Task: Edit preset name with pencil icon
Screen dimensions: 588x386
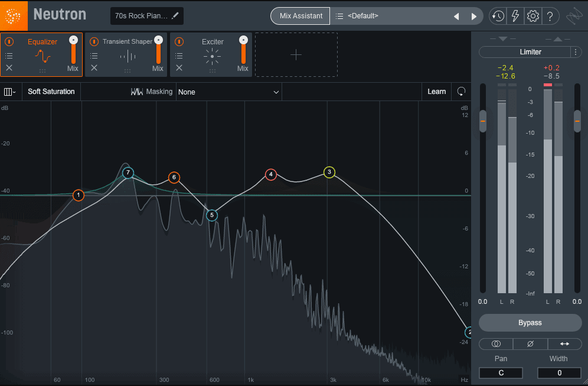Action: [175, 16]
